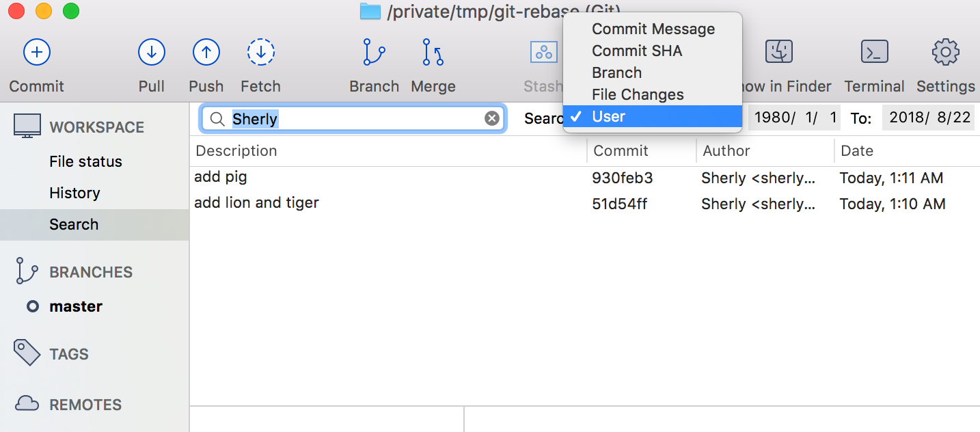Click the search text field containing Sherly
Image resolution: width=980 pixels, height=432 pixels.
(x=355, y=119)
